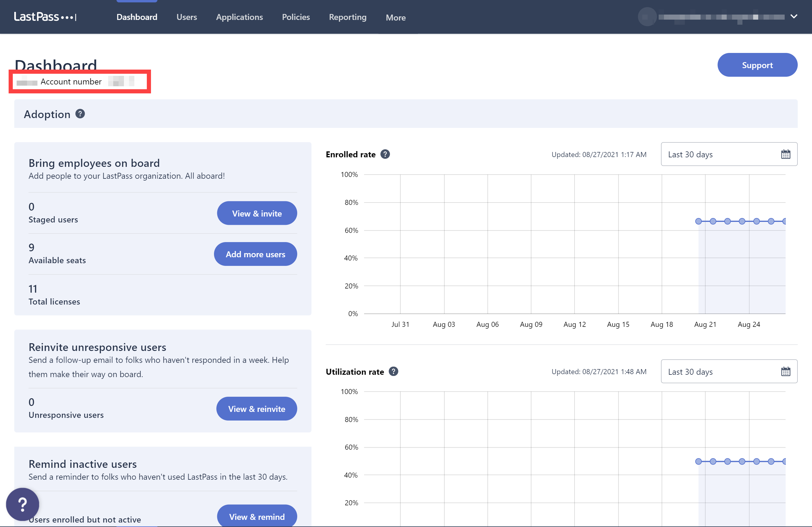Click calendar icon in Utilization rate range
Viewport: 812px width, 527px height.
(x=785, y=371)
